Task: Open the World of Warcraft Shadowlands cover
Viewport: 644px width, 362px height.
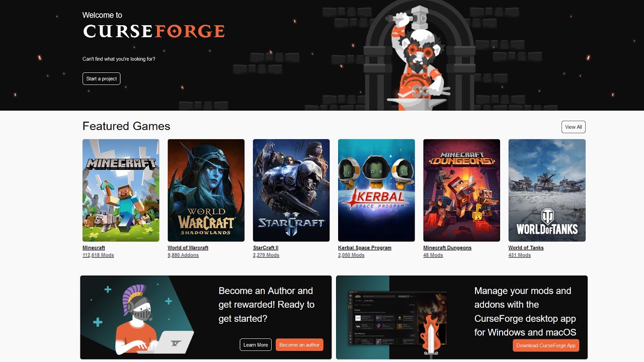Action: click(206, 190)
